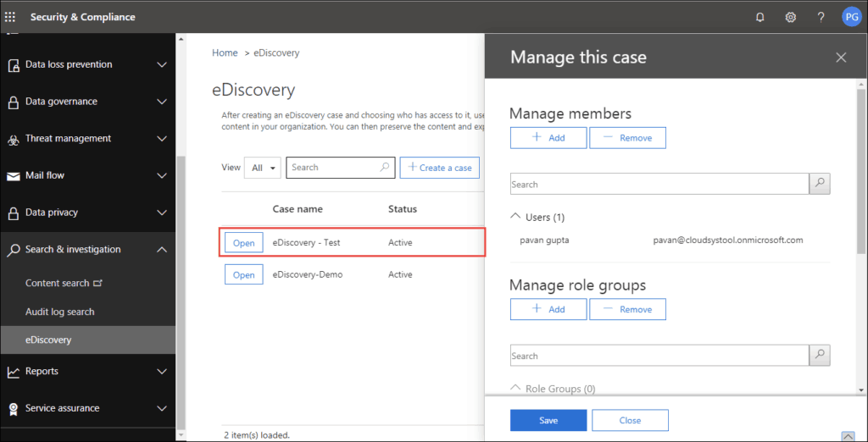Collapse Search & investigation chevron

[162, 250]
